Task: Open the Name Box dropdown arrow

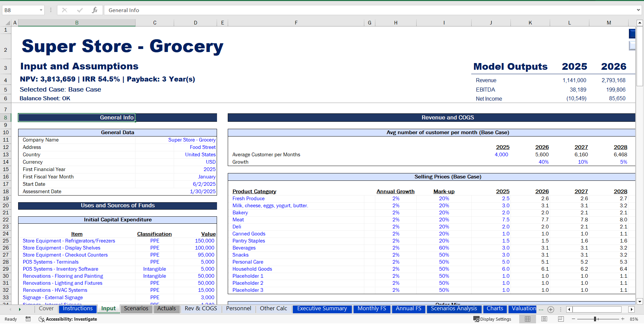Action: (x=41, y=10)
